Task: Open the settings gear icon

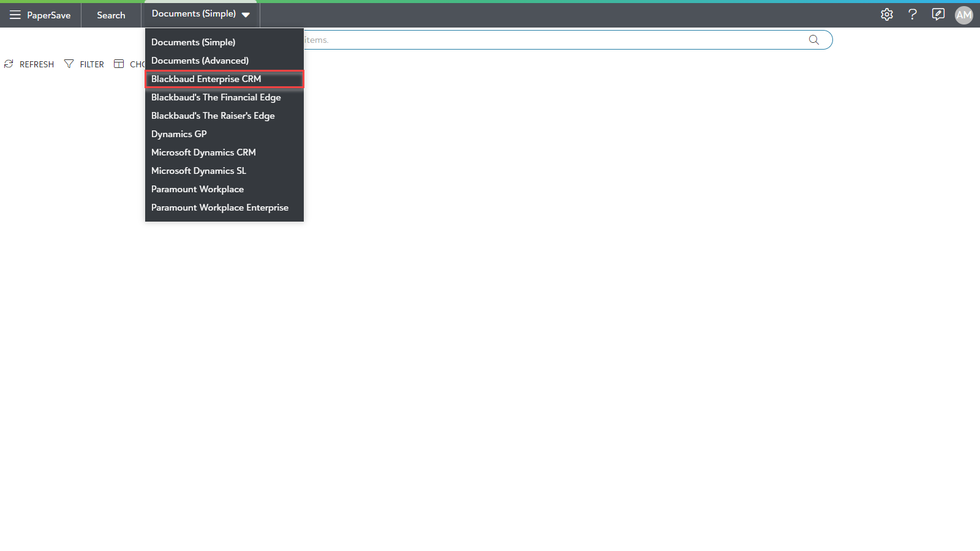Action: coord(886,15)
